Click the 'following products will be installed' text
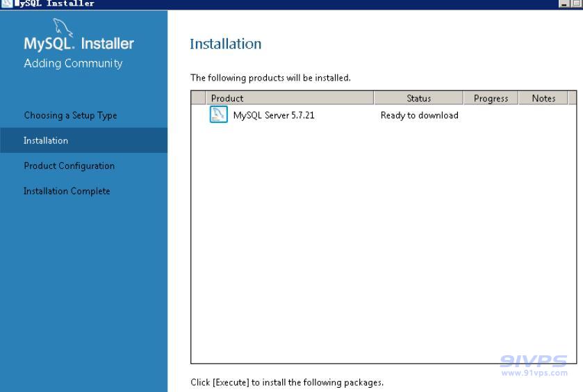This screenshot has width=583, height=392. tap(270, 78)
